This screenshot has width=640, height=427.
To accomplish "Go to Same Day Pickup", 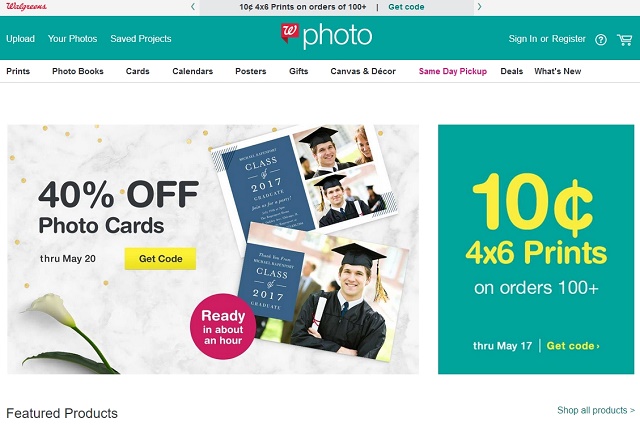I will pyautogui.click(x=453, y=71).
